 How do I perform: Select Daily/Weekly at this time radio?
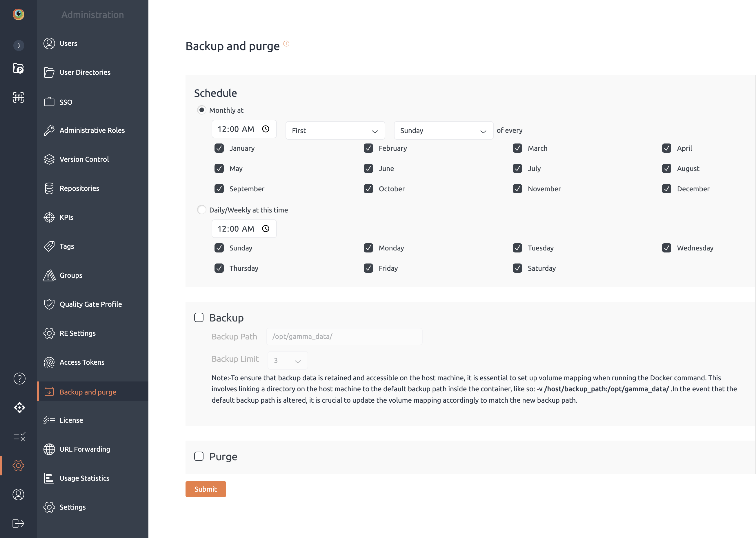pyautogui.click(x=201, y=210)
